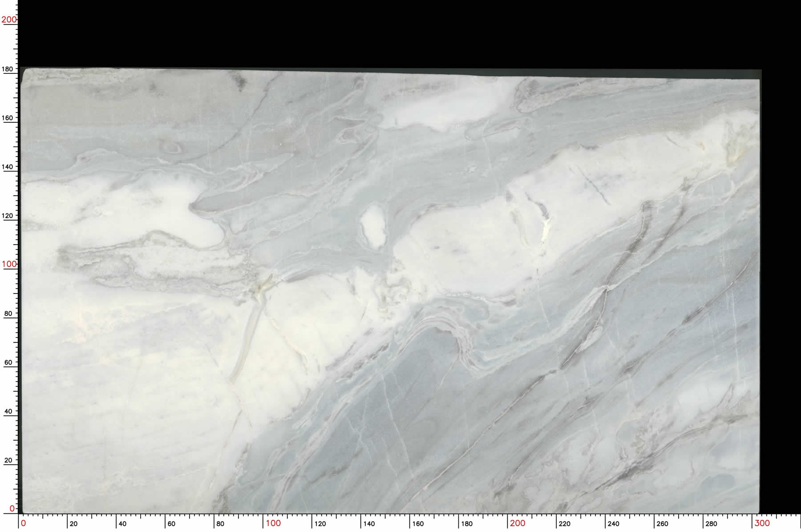
Task: Click the red 0 on the horizontal ruler
Action: click(x=24, y=523)
